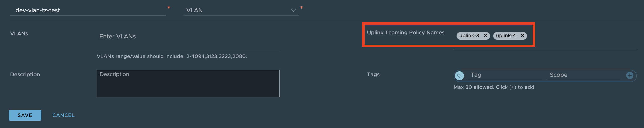644x128 pixels.
Task: Remove the uplink-3 teaming policy chip
Action: pyautogui.click(x=486, y=36)
